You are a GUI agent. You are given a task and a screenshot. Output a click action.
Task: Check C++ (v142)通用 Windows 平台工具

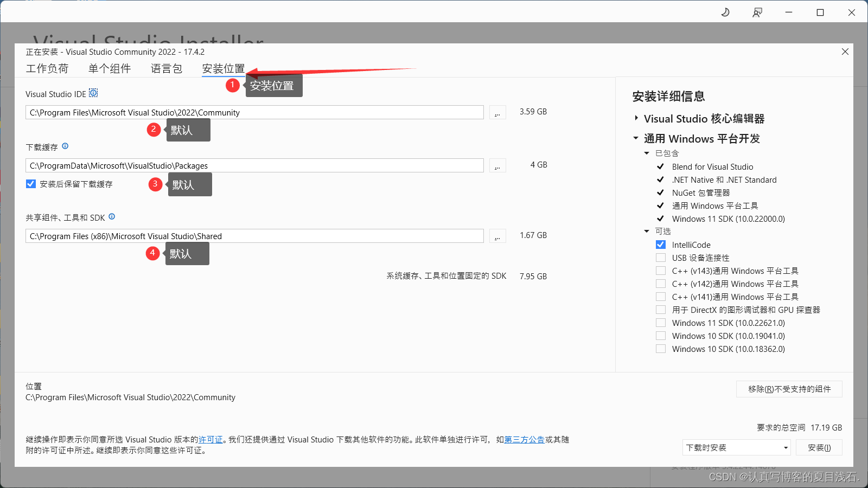point(661,284)
